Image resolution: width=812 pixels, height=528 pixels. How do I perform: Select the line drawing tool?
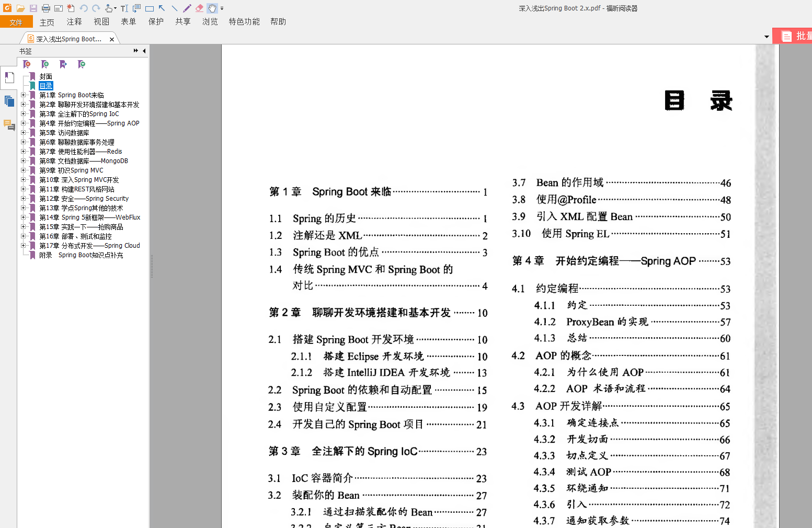coord(175,8)
